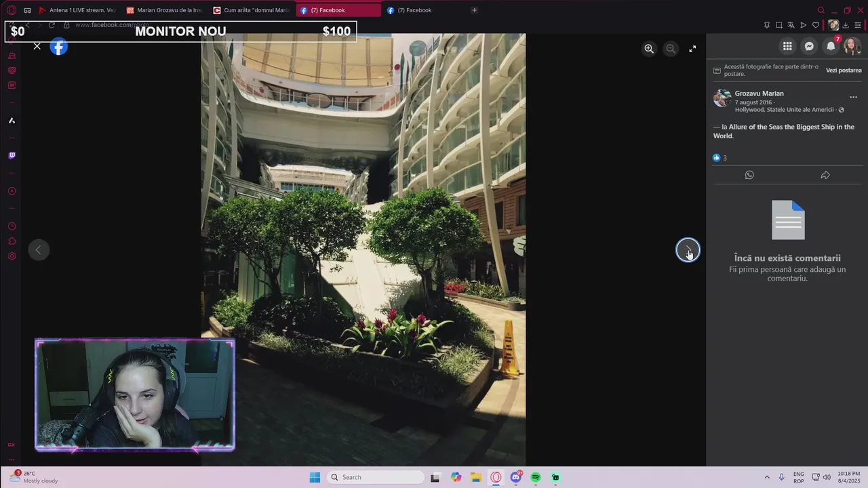This screenshot has height=488, width=868.
Task: Open the sidebar settings gear
Action: [12, 256]
